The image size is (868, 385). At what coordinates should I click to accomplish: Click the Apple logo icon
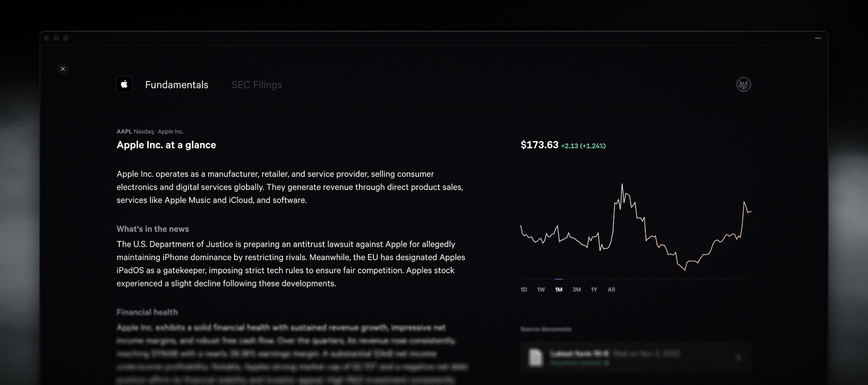124,85
